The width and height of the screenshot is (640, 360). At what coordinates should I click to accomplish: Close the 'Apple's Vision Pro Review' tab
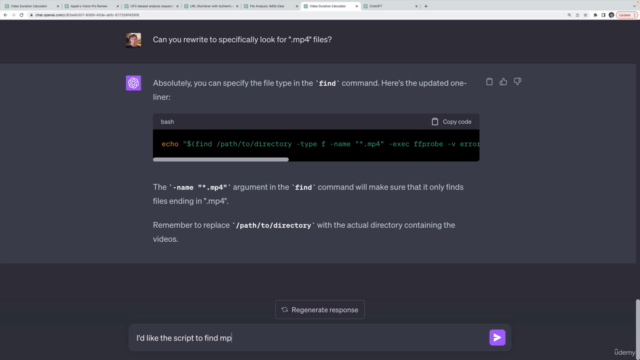(118, 6)
